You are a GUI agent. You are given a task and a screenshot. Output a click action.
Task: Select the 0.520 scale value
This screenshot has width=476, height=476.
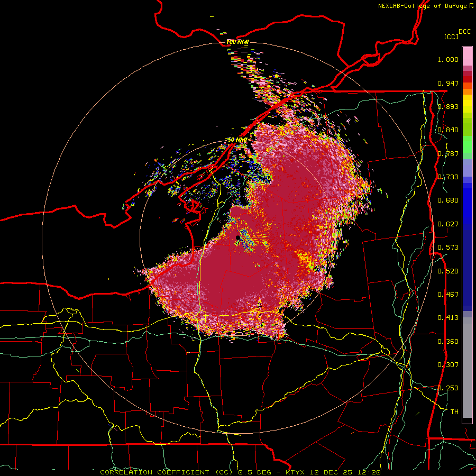pyautogui.click(x=448, y=271)
